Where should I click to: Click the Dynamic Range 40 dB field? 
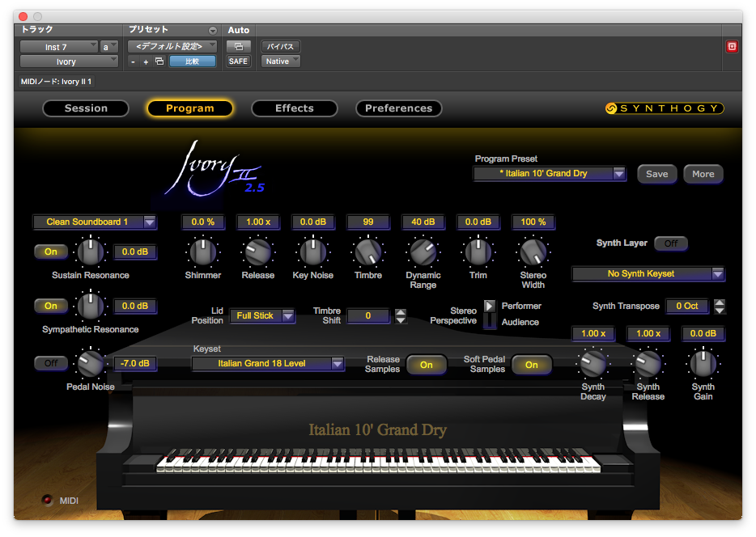pyautogui.click(x=423, y=222)
